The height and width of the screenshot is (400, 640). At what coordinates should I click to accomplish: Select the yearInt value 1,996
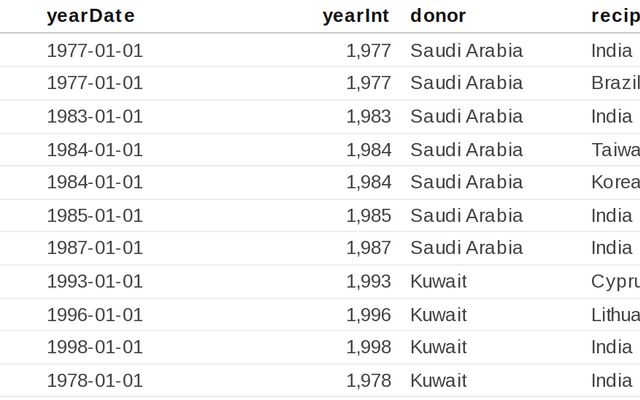coord(368,314)
